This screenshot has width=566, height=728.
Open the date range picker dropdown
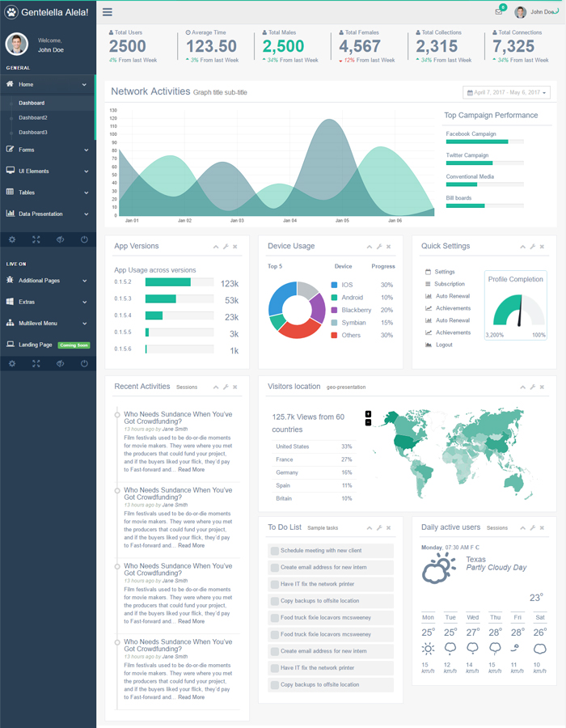click(506, 93)
